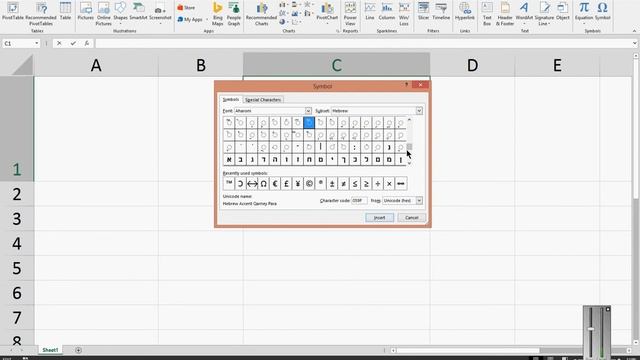Select column D header
The height and width of the screenshot is (360, 640).
click(472, 65)
